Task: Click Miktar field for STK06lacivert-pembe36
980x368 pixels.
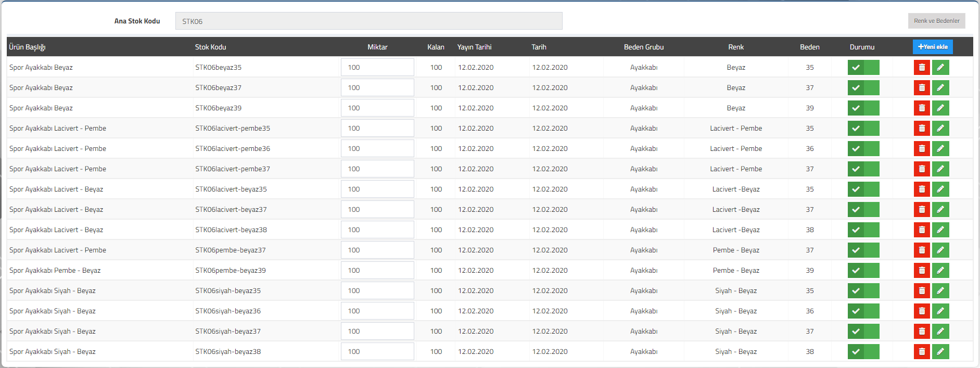Action: click(x=377, y=149)
